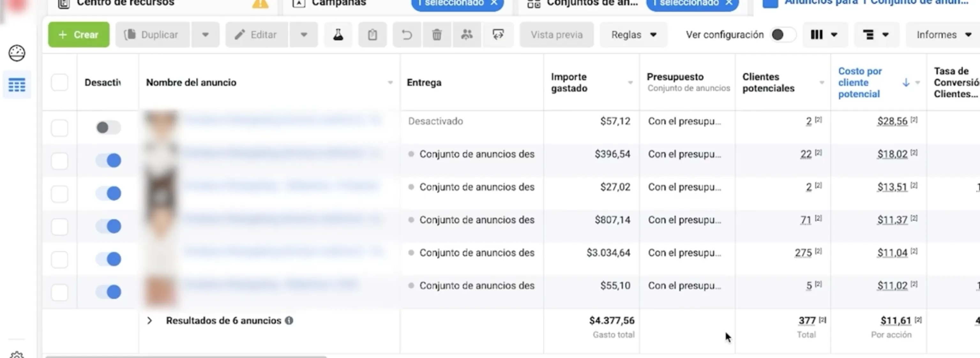Click the warning triangle in Centro de recursos
This screenshot has width=980, height=358.
(x=260, y=4)
